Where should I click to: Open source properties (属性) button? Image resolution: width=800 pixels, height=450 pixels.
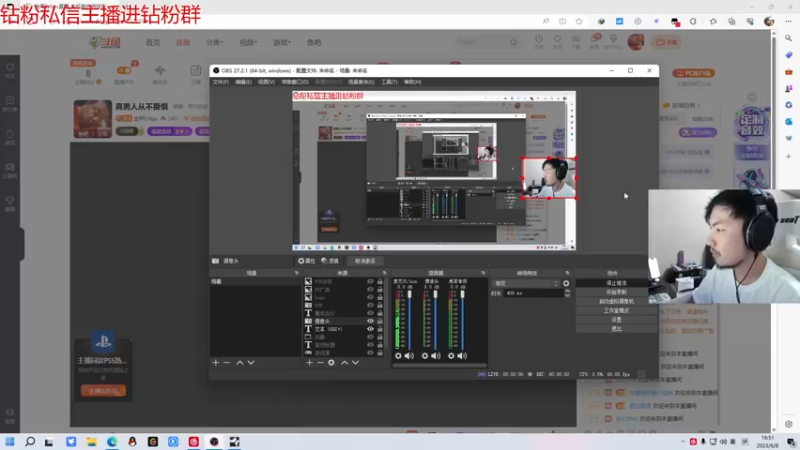pos(307,261)
